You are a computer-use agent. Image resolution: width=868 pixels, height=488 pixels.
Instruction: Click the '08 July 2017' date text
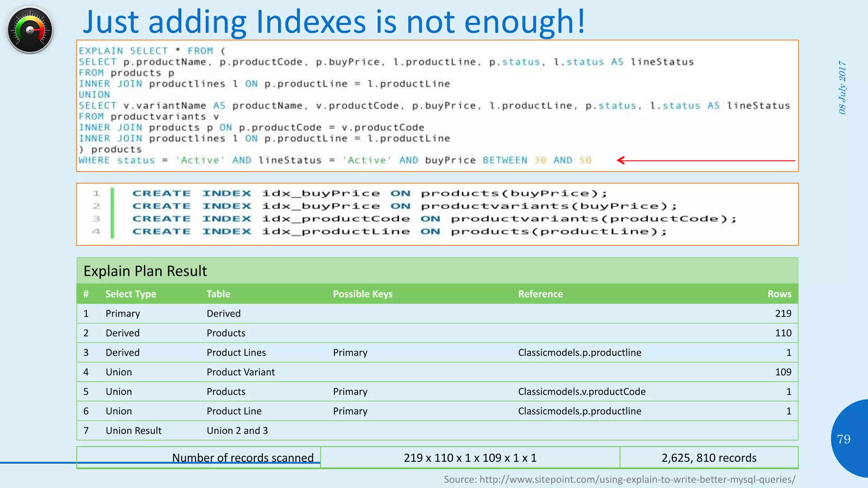[x=843, y=87]
